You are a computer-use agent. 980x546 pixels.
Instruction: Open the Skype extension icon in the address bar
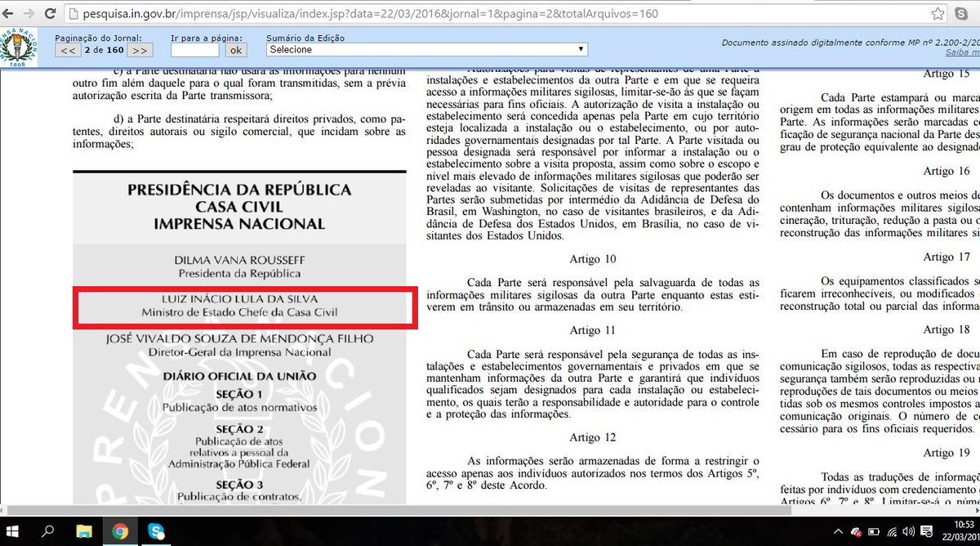962,14
